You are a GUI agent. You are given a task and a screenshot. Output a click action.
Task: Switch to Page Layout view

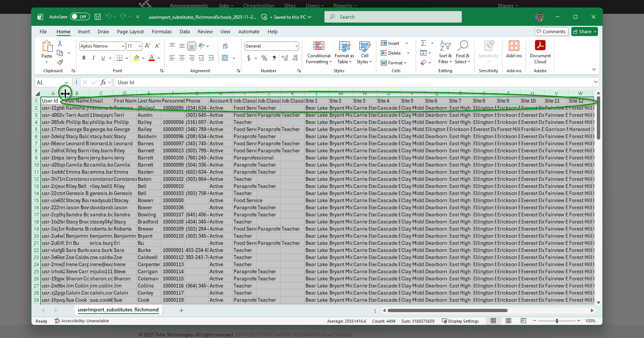tap(508, 321)
